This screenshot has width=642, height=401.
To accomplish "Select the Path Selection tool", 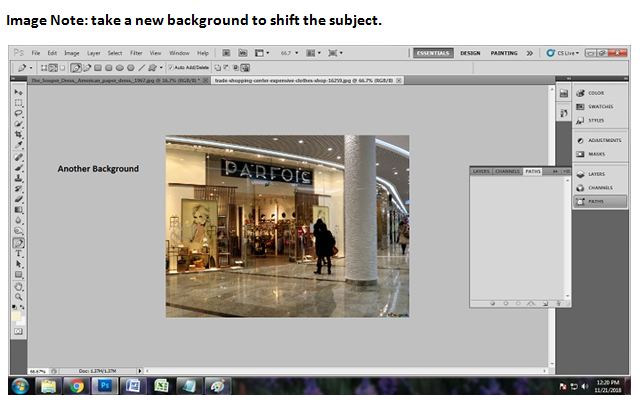I will (x=18, y=265).
